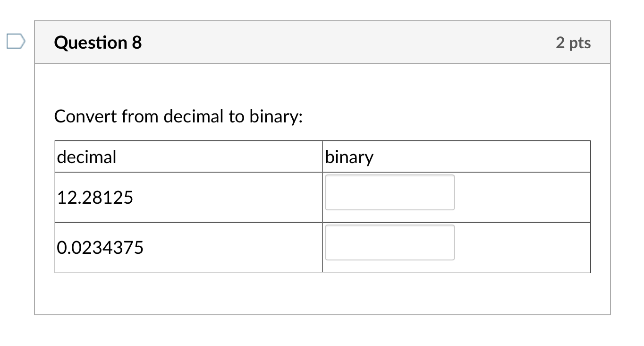Click the Question 8 header bar
This screenshot has height=346, width=644.
pyautogui.click(x=322, y=42)
